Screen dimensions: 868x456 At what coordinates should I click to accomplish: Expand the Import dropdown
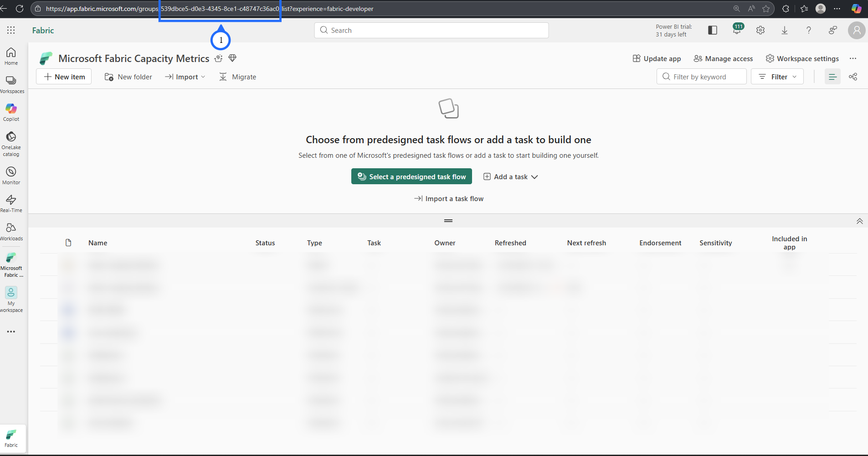185,77
